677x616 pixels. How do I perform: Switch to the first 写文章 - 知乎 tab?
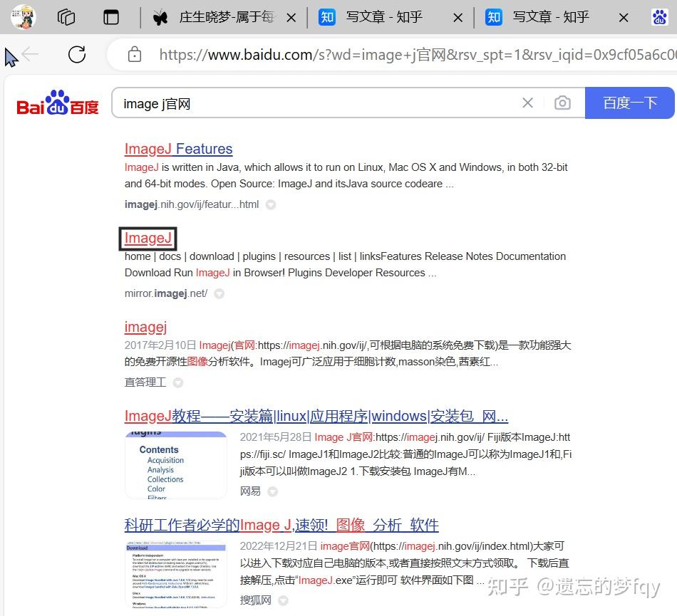[383, 16]
